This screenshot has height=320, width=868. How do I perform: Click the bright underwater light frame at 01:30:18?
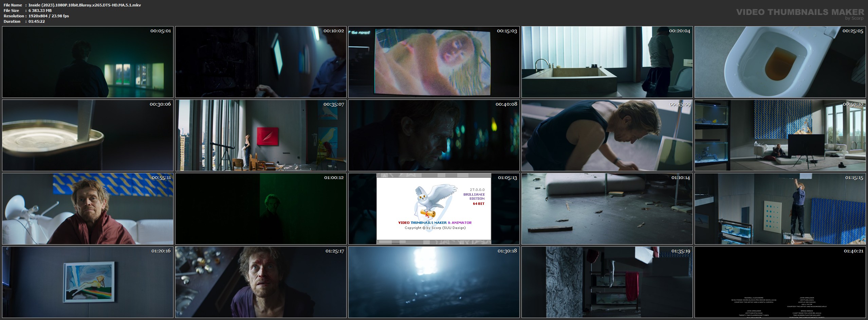point(433,282)
